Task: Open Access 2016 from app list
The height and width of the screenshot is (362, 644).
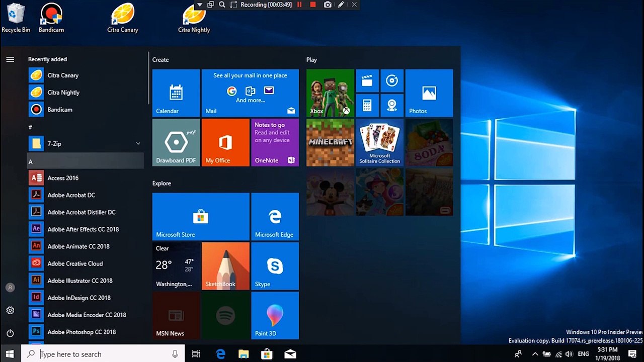Action: [86, 178]
